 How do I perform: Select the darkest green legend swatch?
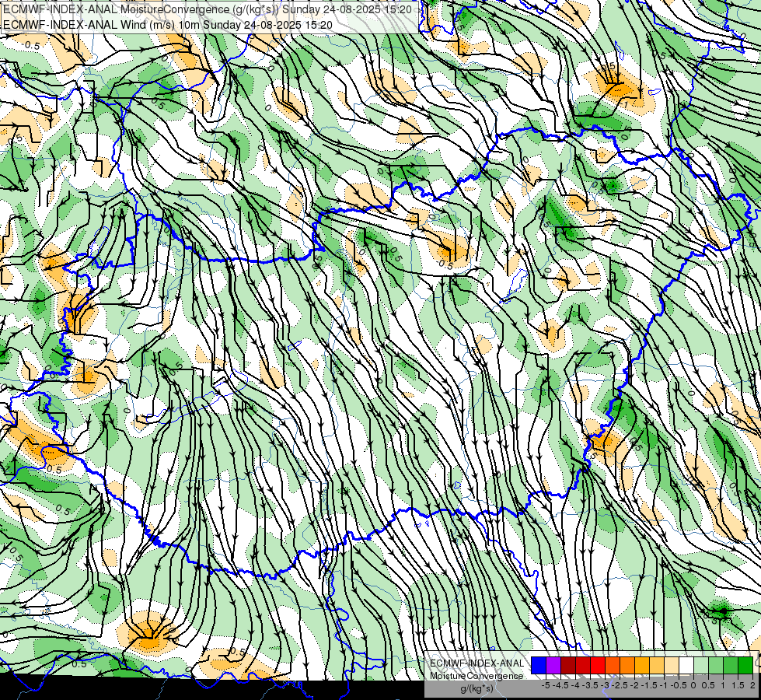click(x=745, y=665)
